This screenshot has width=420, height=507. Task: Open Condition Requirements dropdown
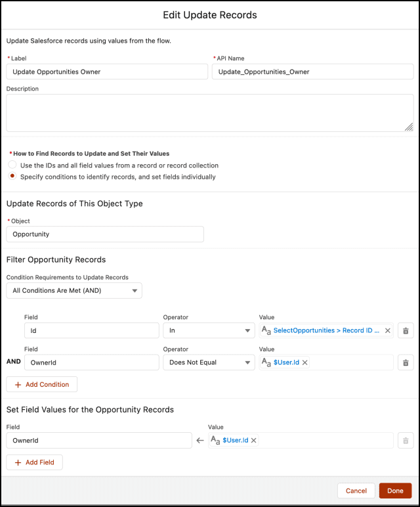pyautogui.click(x=74, y=290)
